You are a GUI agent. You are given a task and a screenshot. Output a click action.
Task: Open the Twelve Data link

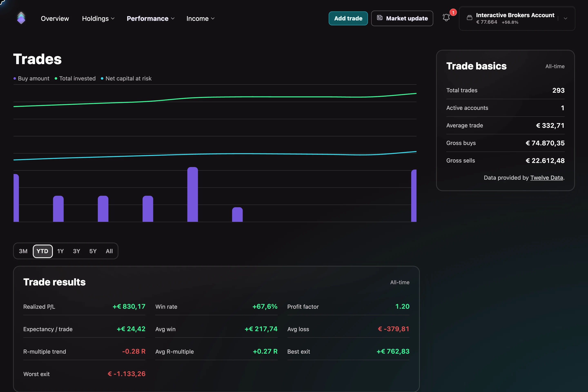tap(547, 177)
